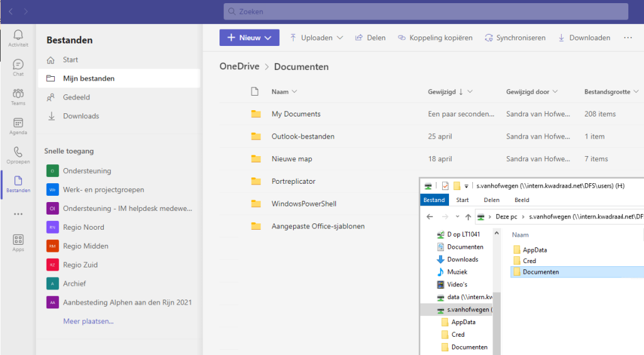
Task: Open the Bestand tab in Explorer
Action: 434,200
